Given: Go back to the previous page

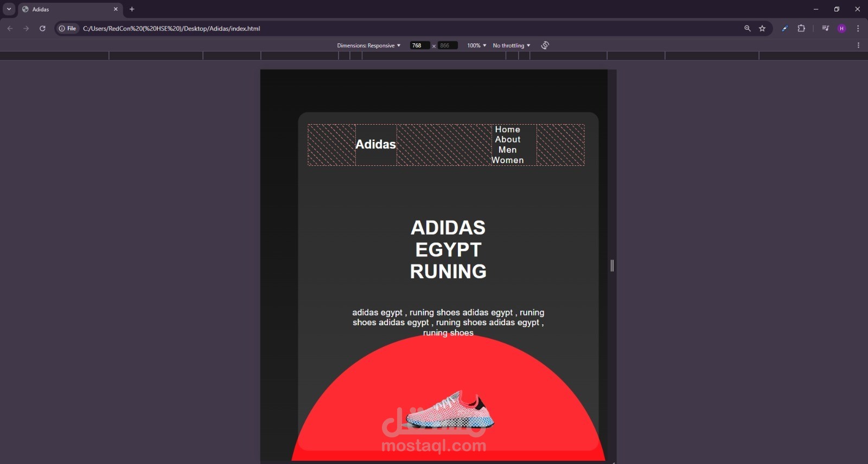Looking at the screenshot, I should click(x=10, y=29).
